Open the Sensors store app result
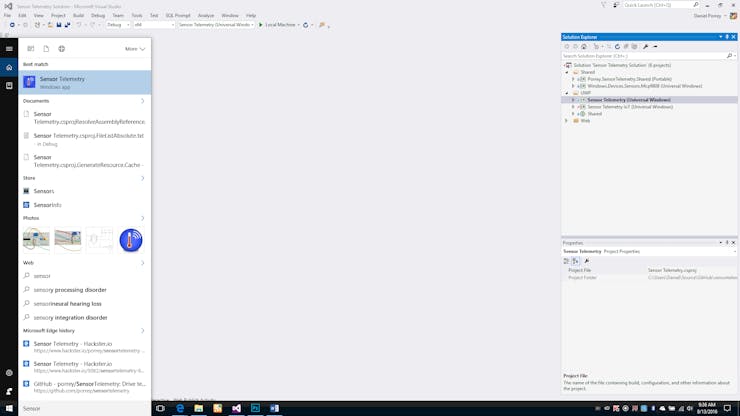Image resolution: width=740 pixels, height=416 pixels. tap(85, 191)
